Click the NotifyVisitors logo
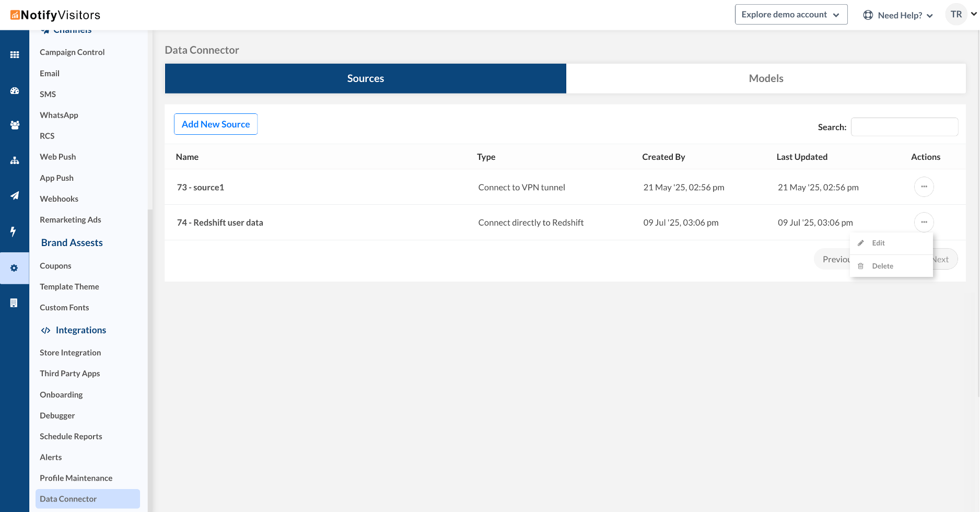The height and width of the screenshot is (512, 980). (x=55, y=15)
